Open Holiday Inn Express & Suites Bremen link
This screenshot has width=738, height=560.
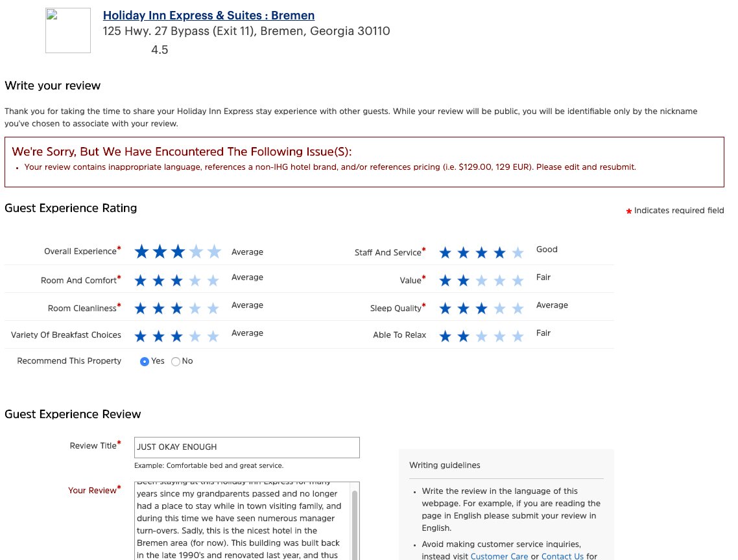209,16
